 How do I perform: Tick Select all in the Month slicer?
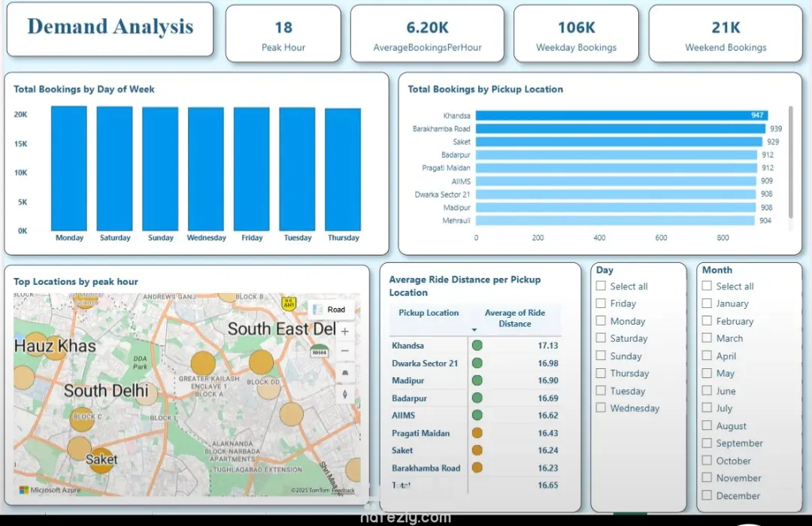pyautogui.click(x=707, y=286)
